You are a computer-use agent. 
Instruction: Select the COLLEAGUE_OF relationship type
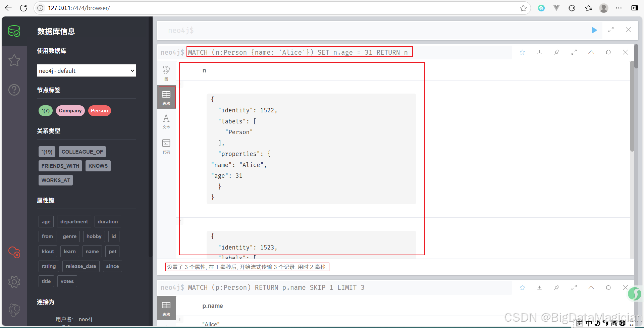83,152
